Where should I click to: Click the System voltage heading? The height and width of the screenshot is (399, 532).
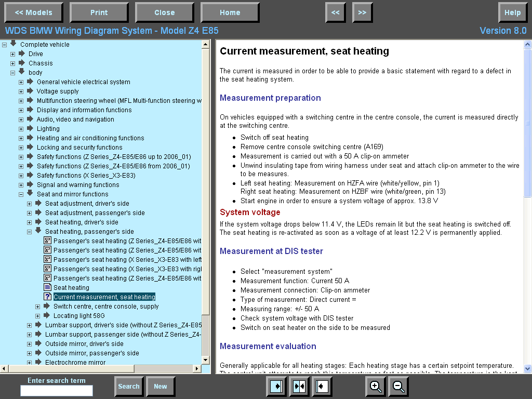click(250, 212)
